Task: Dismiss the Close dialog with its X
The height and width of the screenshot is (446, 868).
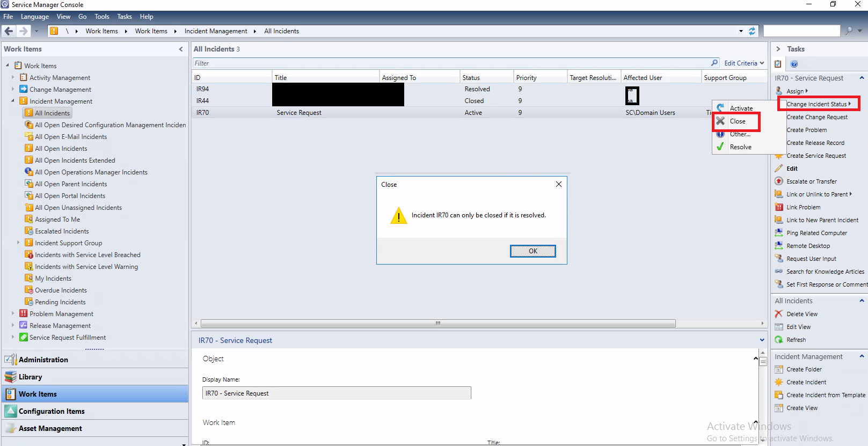Action: (x=559, y=184)
